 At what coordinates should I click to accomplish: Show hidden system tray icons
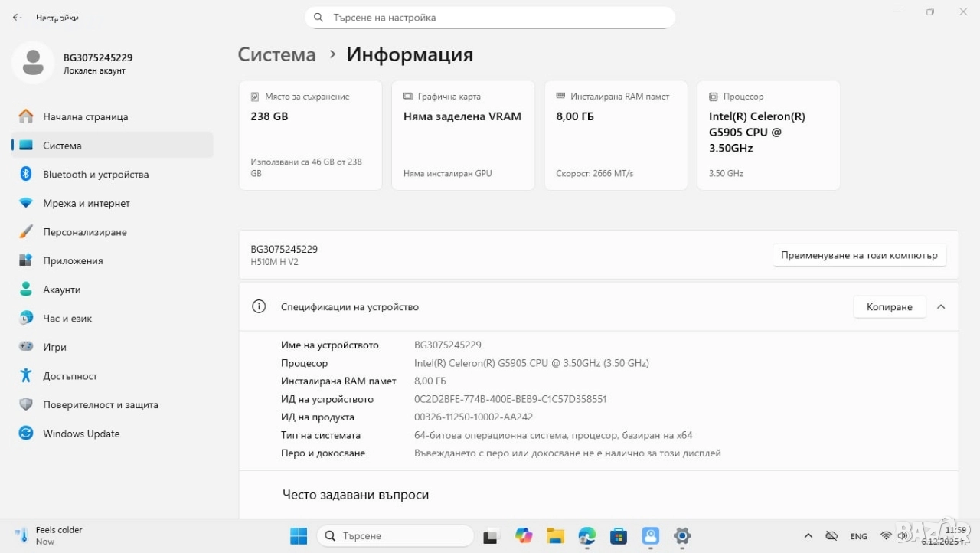point(808,536)
